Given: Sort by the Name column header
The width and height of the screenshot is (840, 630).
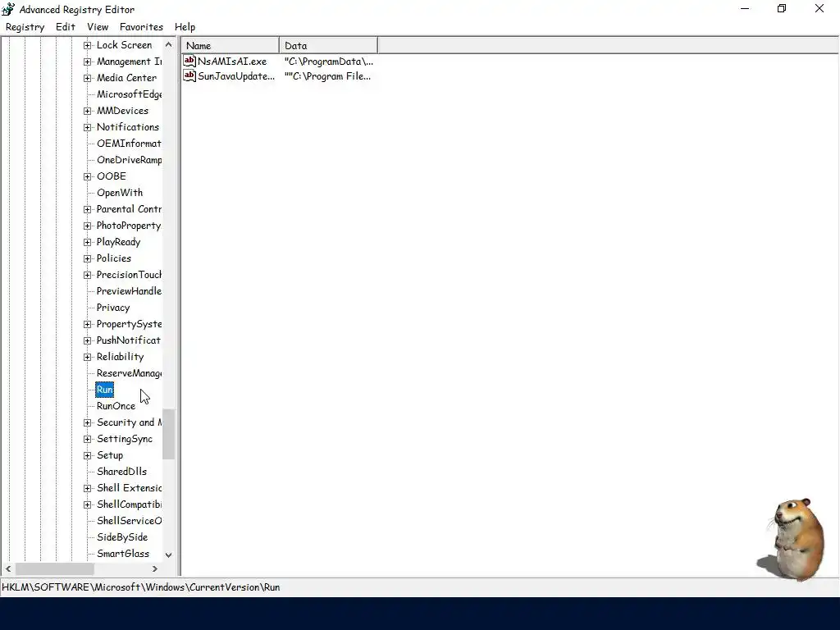Looking at the screenshot, I should point(230,46).
